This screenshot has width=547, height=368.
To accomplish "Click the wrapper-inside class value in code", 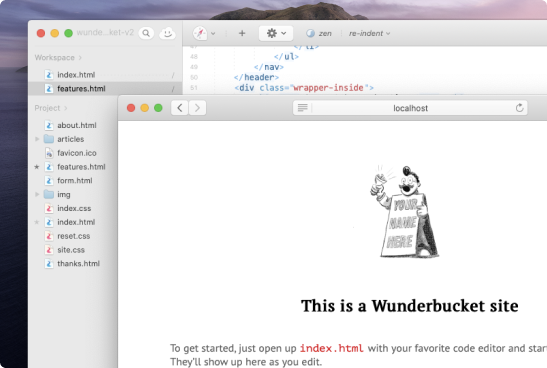I will pyautogui.click(x=328, y=88).
